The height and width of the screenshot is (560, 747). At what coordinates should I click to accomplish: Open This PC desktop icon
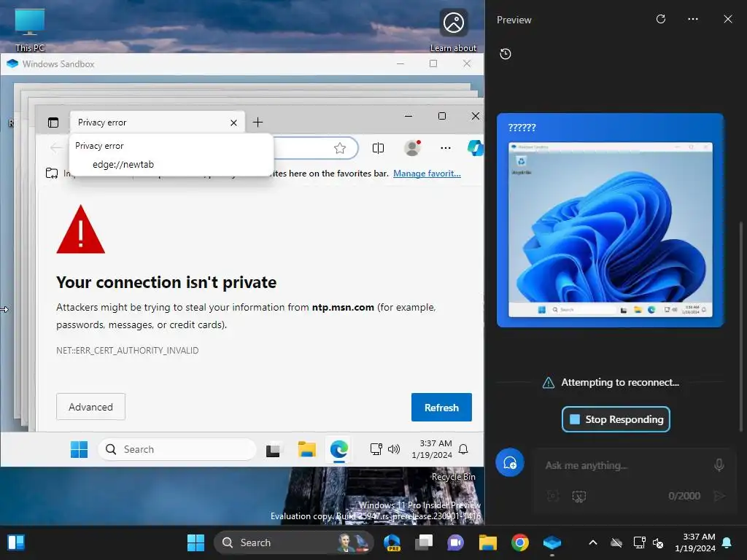pos(29,29)
